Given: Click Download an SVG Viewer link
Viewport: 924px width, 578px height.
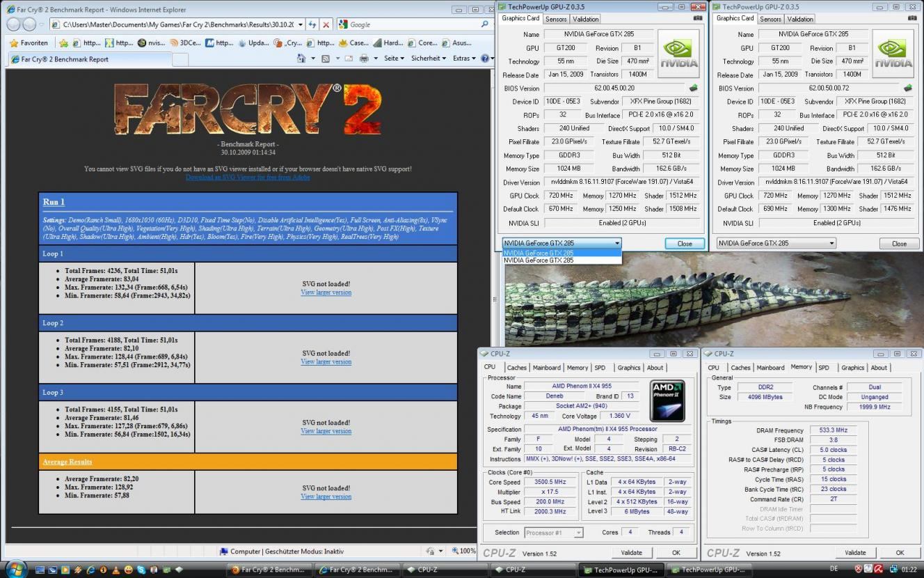Looking at the screenshot, I should coord(248,177).
